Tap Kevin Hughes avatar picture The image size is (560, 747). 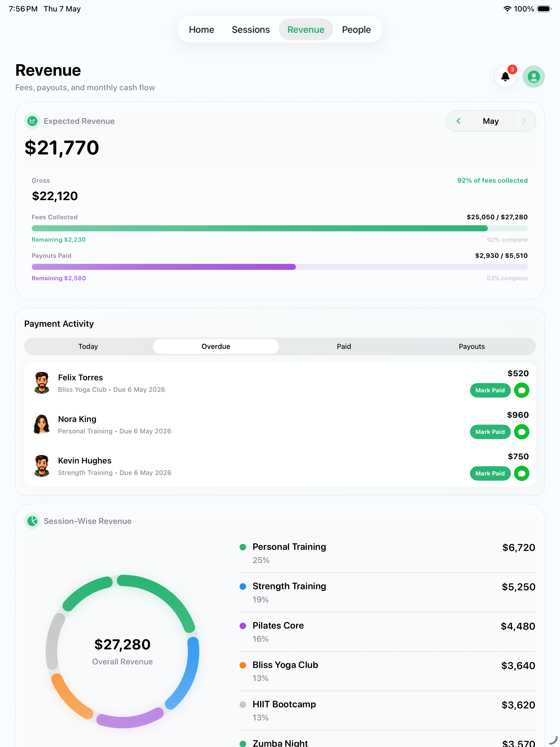(42, 466)
